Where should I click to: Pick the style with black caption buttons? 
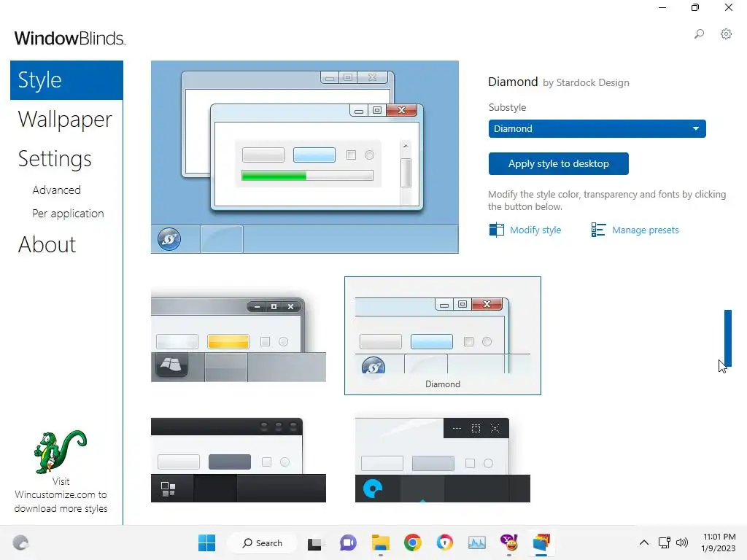click(443, 460)
